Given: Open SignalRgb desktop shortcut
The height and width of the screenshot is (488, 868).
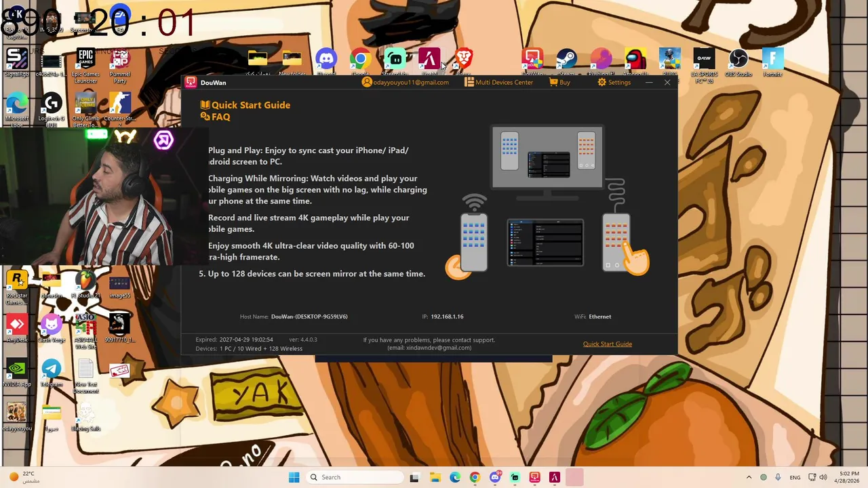Looking at the screenshot, I should tap(17, 62).
